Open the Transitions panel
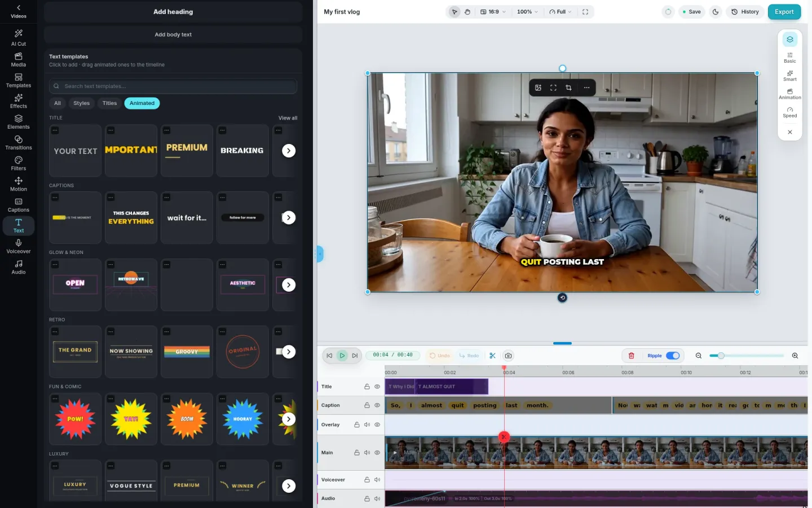The height and width of the screenshot is (508, 812). pyautogui.click(x=19, y=143)
